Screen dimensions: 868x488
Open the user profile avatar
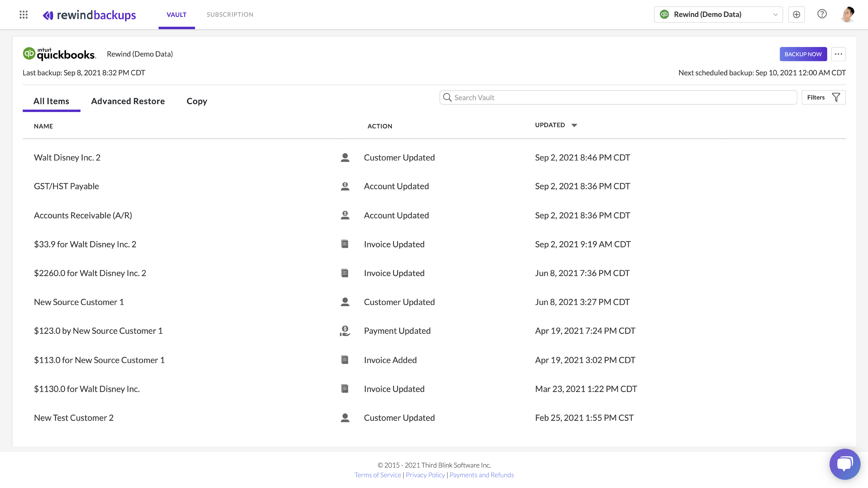[x=848, y=14]
